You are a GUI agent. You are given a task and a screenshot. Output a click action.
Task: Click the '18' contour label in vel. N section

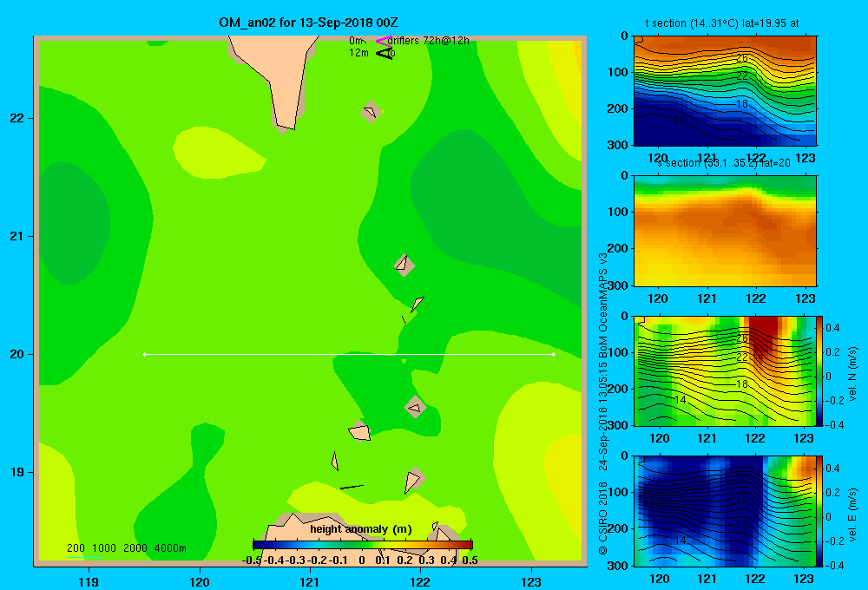pos(742,384)
